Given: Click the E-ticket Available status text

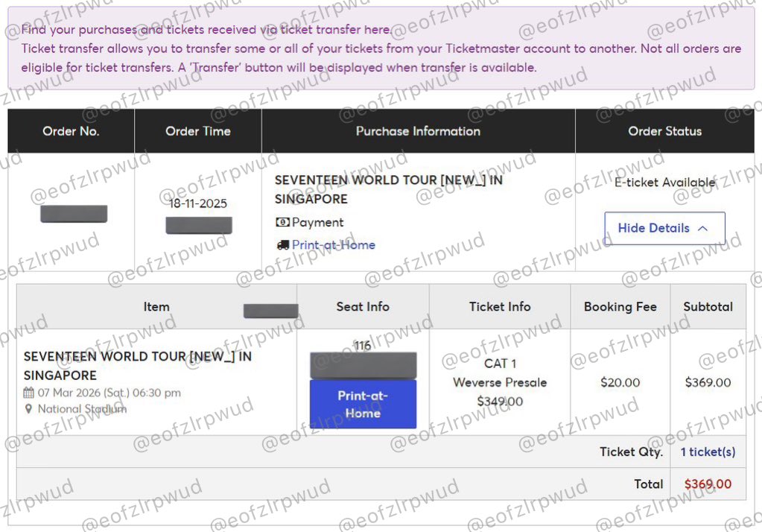Looking at the screenshot, I should pyautogui.click(x=665, y=183).
